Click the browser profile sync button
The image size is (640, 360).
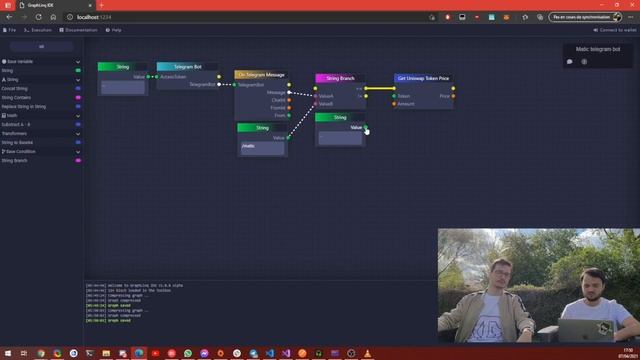click(585, 17)
